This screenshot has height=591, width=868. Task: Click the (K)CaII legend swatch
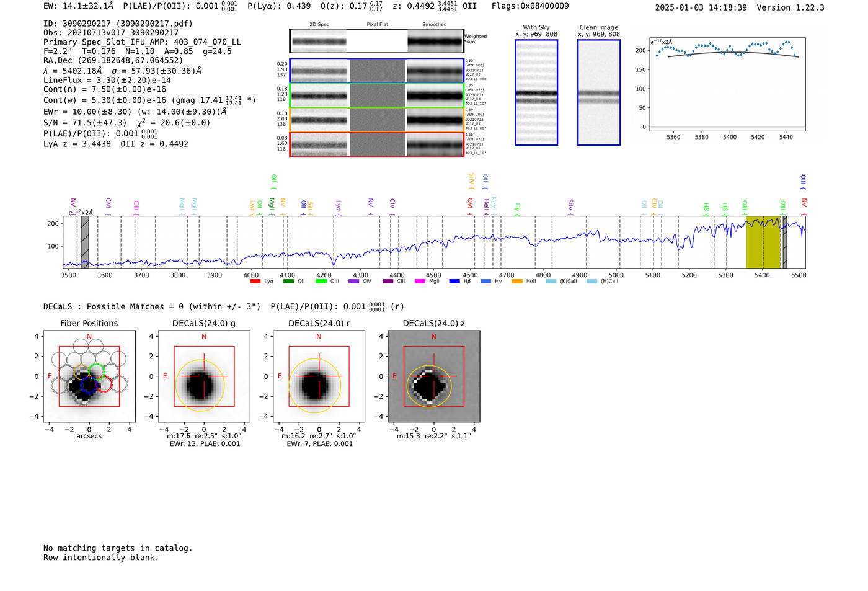tap(551, 282)
